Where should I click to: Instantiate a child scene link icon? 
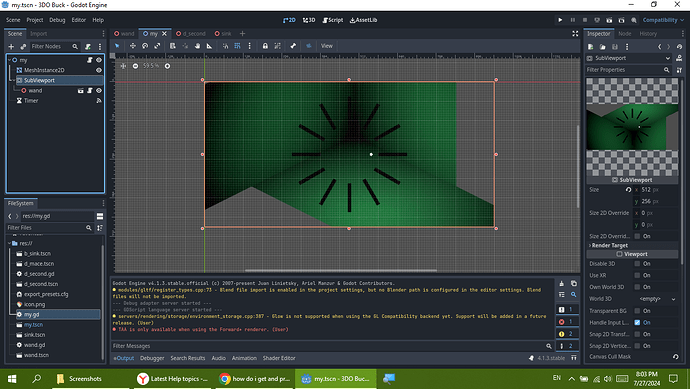(23, 46)
